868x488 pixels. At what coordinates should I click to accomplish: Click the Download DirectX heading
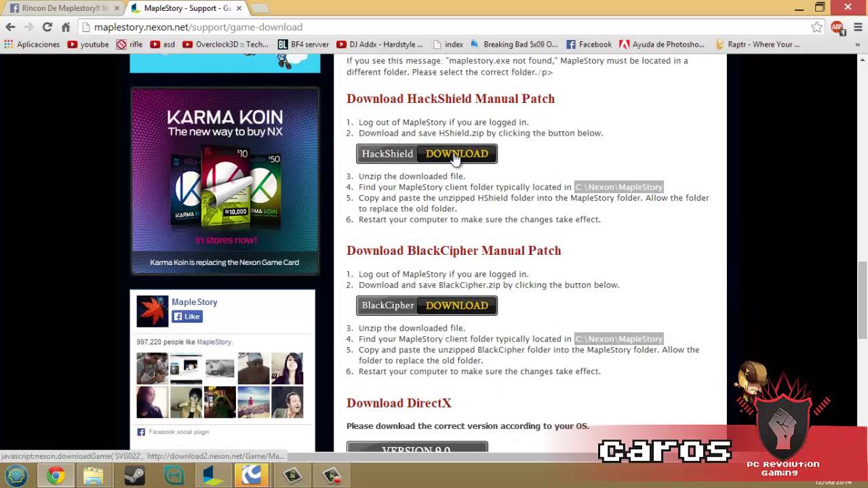click(x=399, y=403)
